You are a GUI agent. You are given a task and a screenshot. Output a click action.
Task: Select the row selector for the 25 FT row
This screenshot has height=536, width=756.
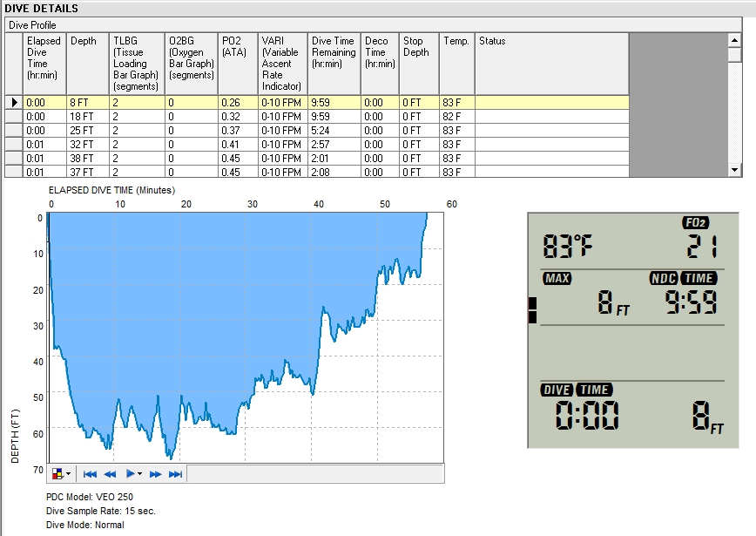pyautogui.click(x=14, y=130)
